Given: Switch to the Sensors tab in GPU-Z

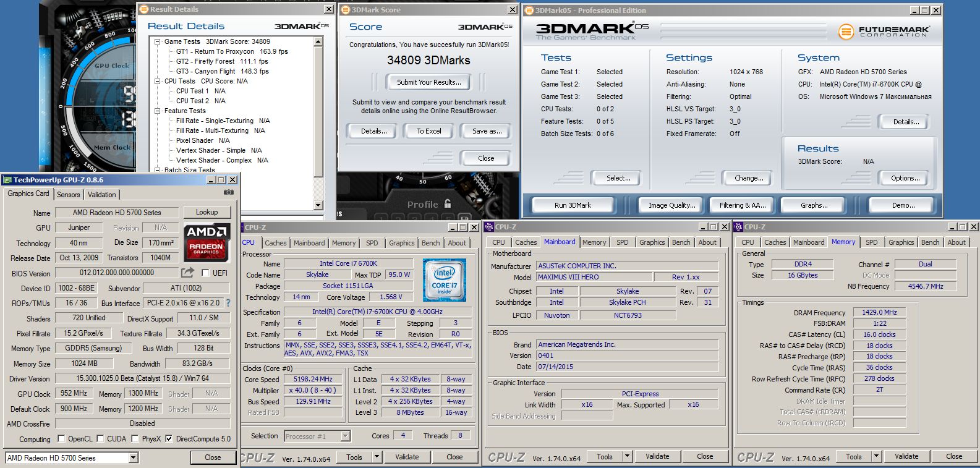Looking at the screenshot, I should [x=68, y=194].
